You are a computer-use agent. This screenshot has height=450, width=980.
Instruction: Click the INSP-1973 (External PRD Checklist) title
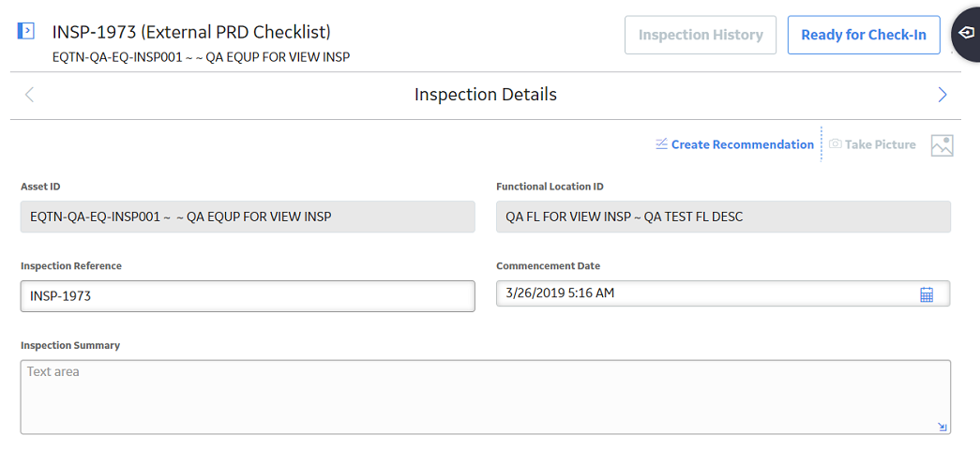pos(191,31)
